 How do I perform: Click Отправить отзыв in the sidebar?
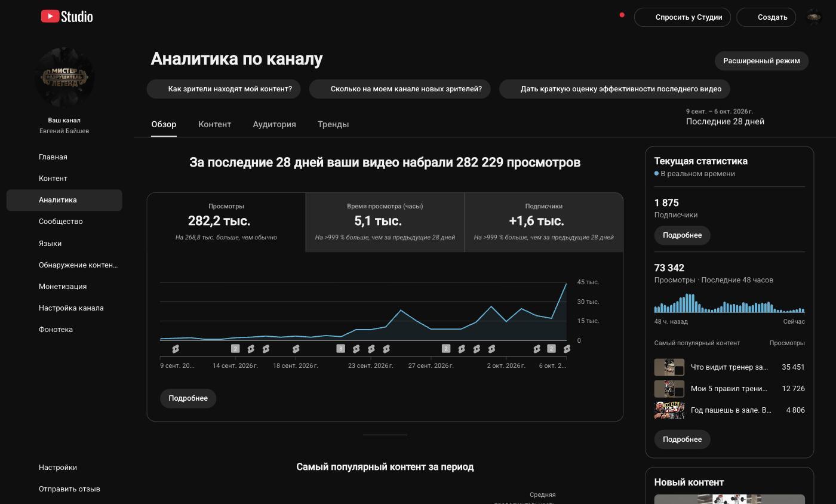64,489
